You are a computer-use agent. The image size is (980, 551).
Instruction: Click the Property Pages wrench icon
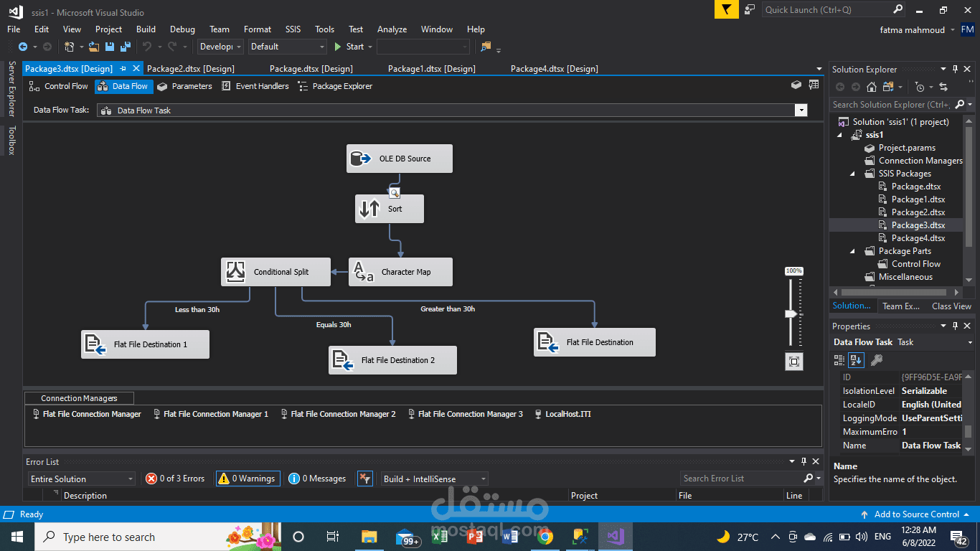pyautogui.click(x=876, y=360)
